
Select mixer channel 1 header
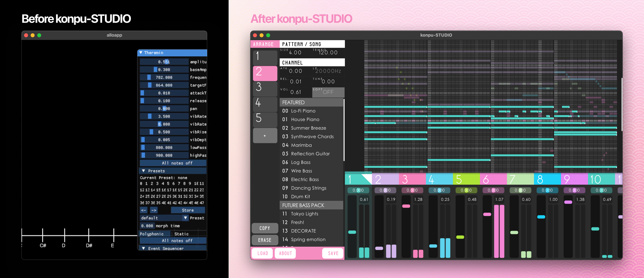click(x=358, y=179)
